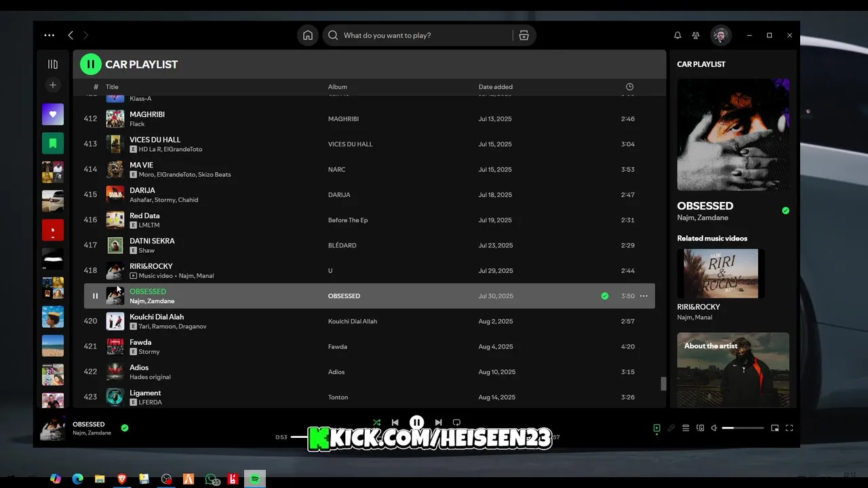Pause CAR PLAYLIST with the green header button

click(90, 64)
